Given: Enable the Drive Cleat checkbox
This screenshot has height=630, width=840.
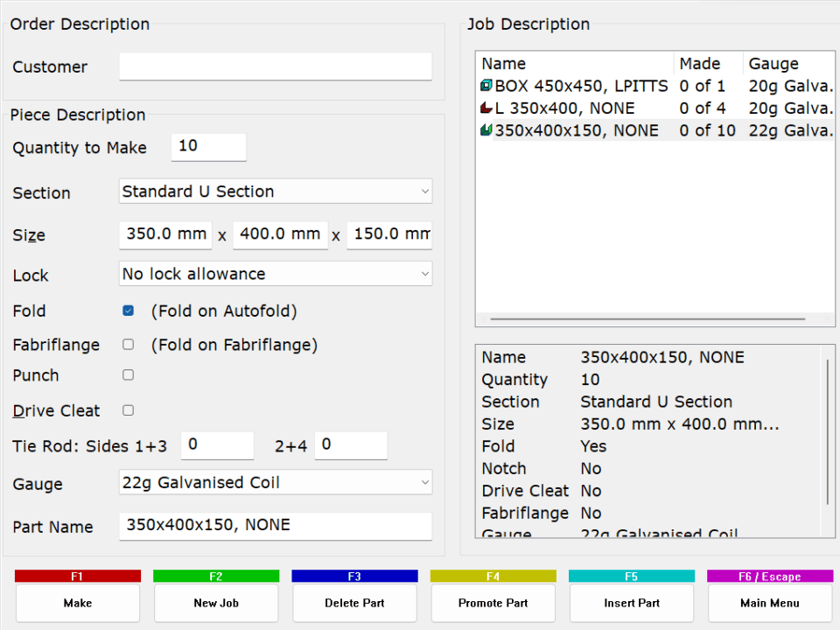Looking at the screenshot, I should pyautogui.click(x=129, y=409).
